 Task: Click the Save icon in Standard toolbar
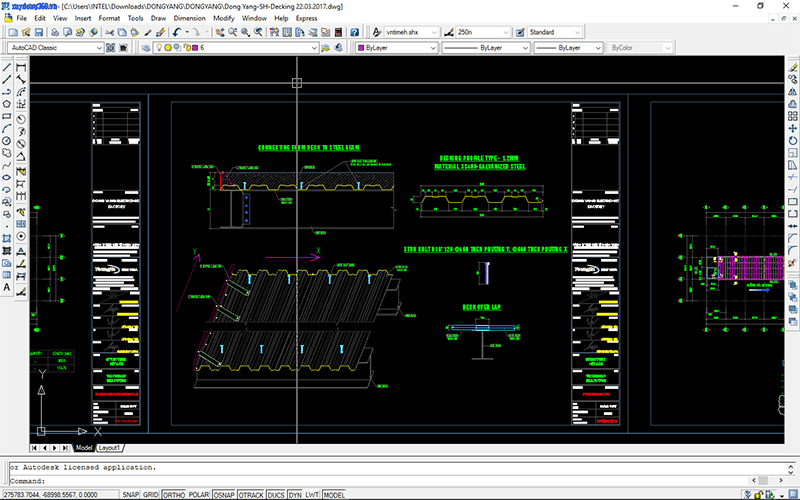(x=39, y=32)
